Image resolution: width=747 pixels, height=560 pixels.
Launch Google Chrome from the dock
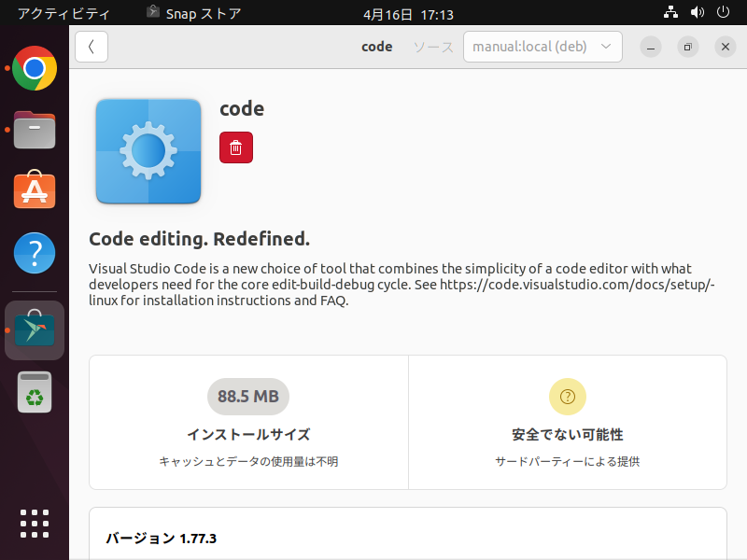tap(35, 68)
